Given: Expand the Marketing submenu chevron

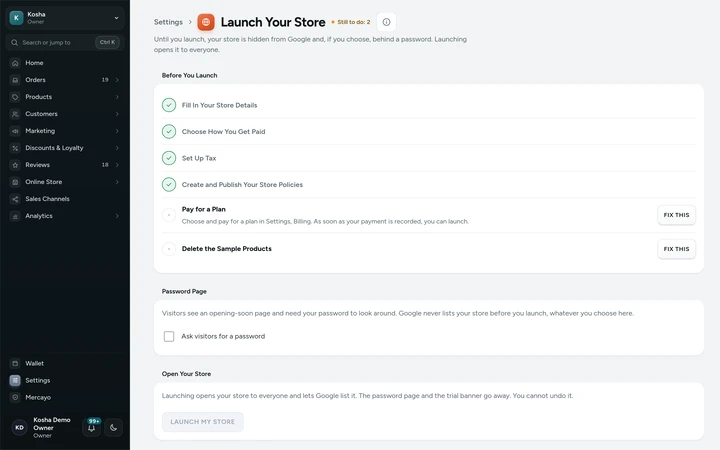Looking at the screenshot, I should 117,131.
